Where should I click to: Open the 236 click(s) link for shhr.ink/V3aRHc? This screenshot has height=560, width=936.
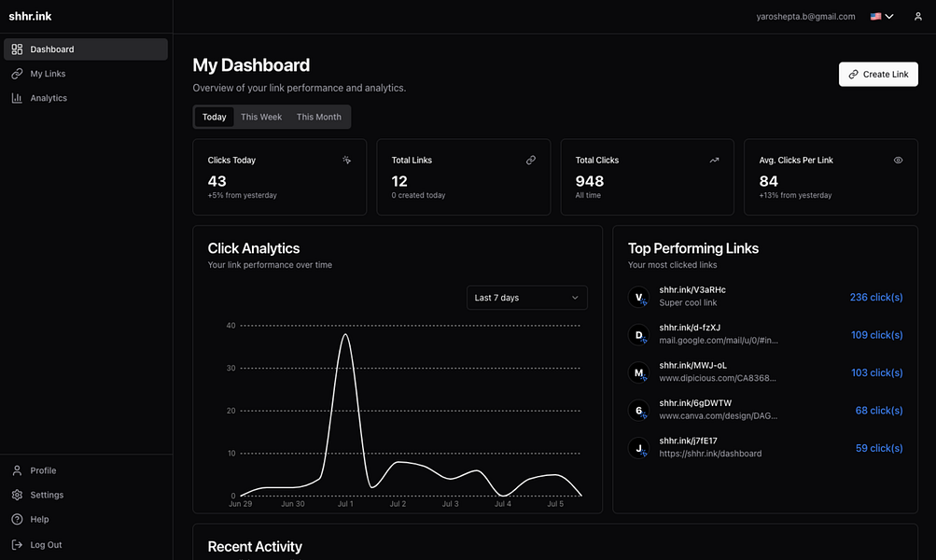point(876,297)
